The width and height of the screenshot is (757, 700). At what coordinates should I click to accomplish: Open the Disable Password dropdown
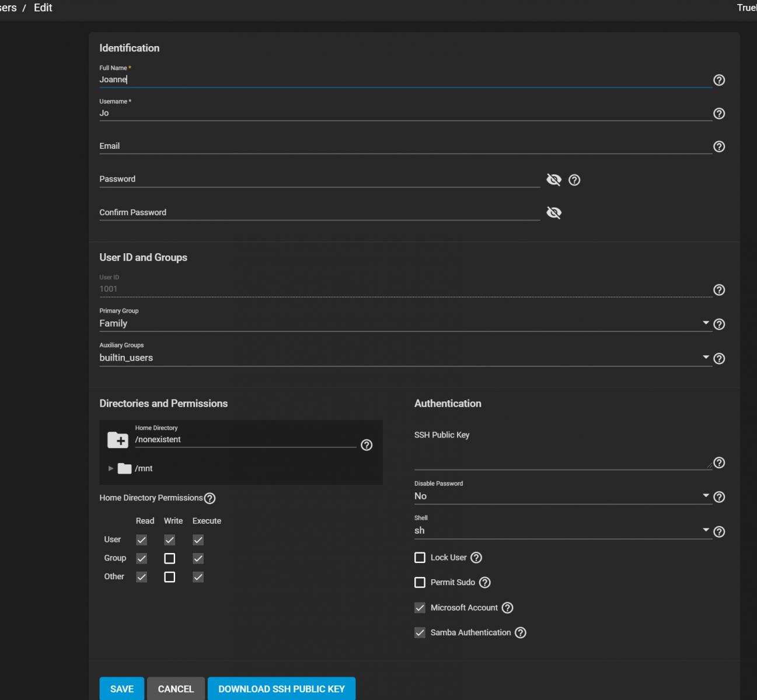(x=563, y=496)
